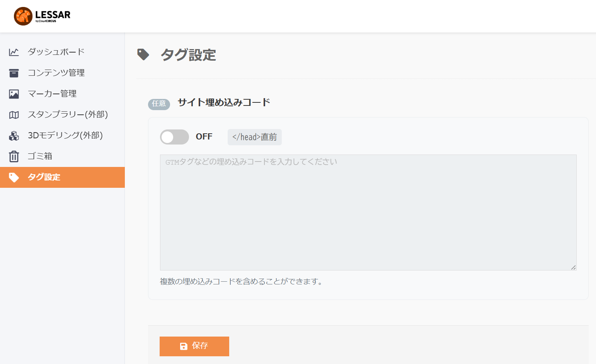
Task: Click the 保存 save button
Action: tap(194, 346)
